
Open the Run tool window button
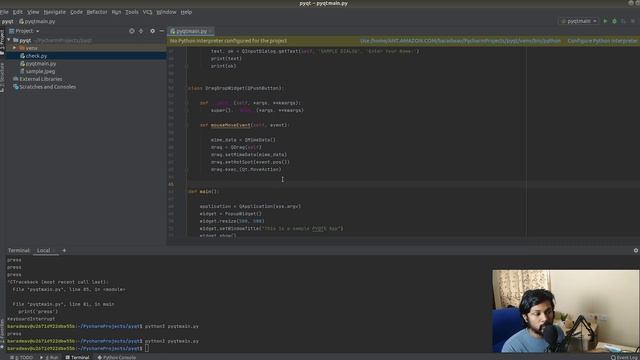point(49,357)
